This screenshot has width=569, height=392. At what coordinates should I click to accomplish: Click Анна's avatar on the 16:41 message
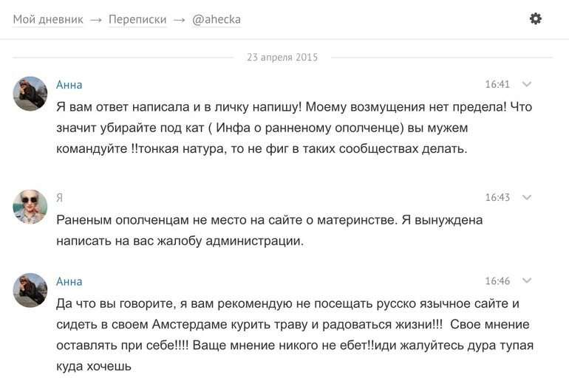(30, 93)
